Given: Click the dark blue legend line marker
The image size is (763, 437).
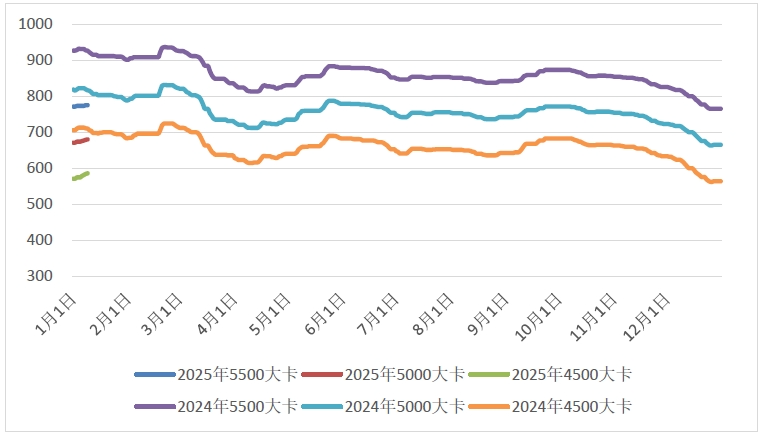Looking at the screenshot, I should pos(153,375).
